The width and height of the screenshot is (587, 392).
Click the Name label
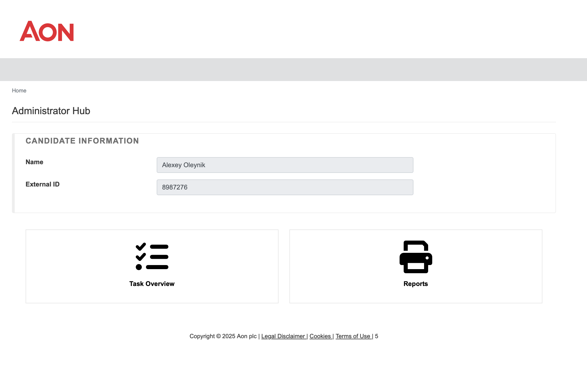(x=34, y=162)
